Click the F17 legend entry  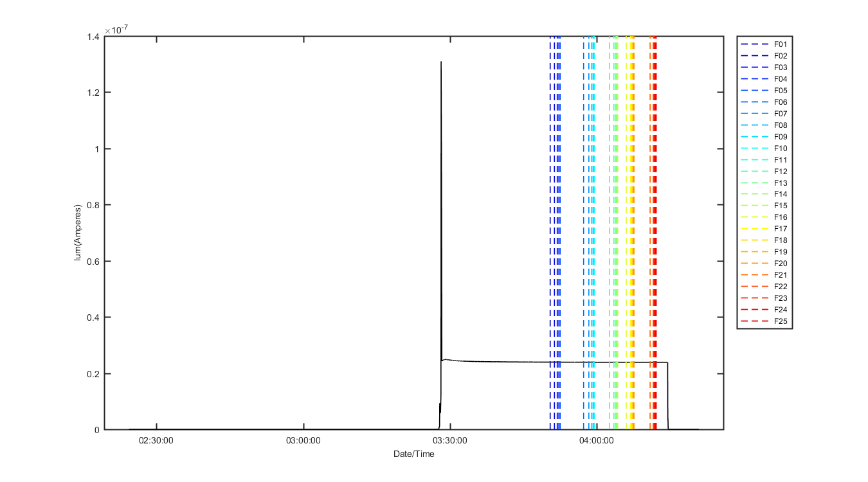764,229
